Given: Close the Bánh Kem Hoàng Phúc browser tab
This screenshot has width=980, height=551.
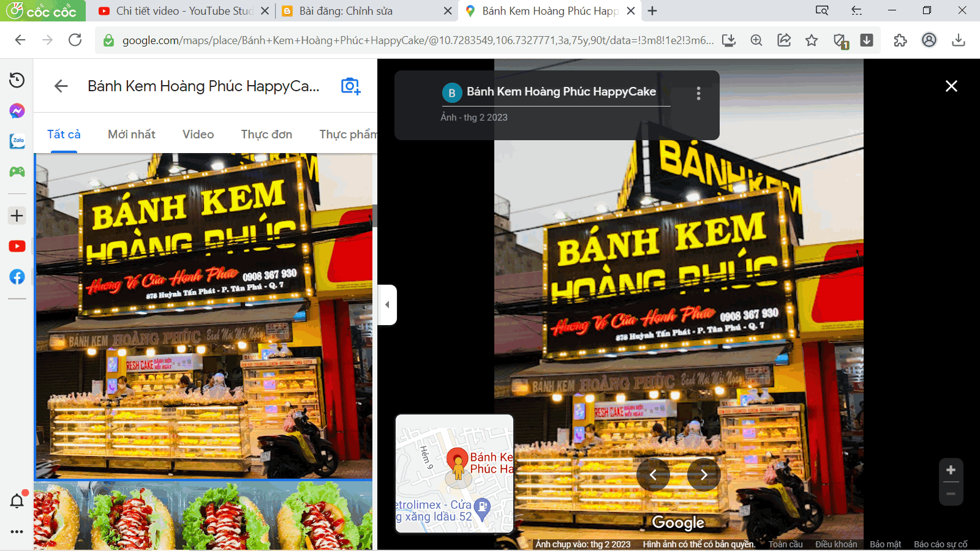Looking at the screenshot, I should pos(631,11).
